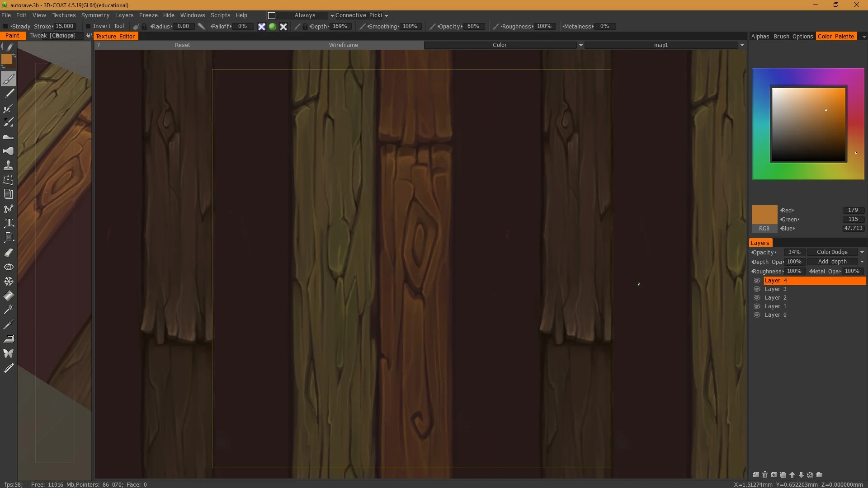Select the transform selection tool
Screen dimensions: 868x488
(9, 180)
